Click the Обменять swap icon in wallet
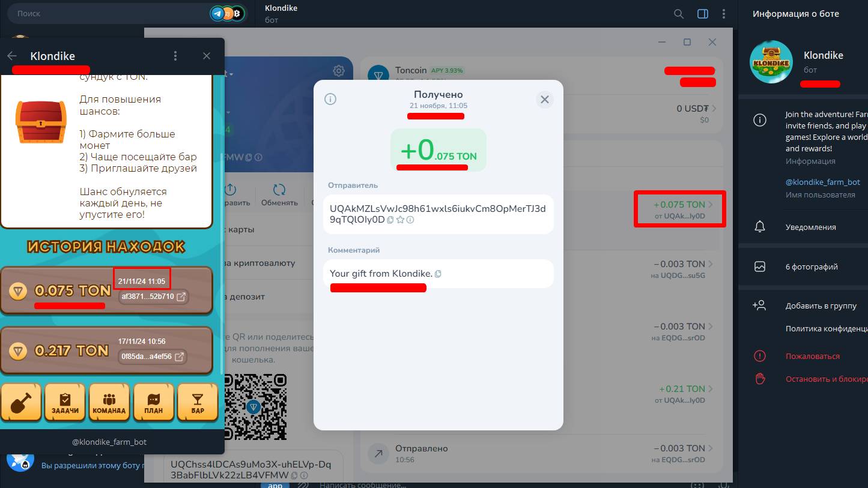 (279, 190)
